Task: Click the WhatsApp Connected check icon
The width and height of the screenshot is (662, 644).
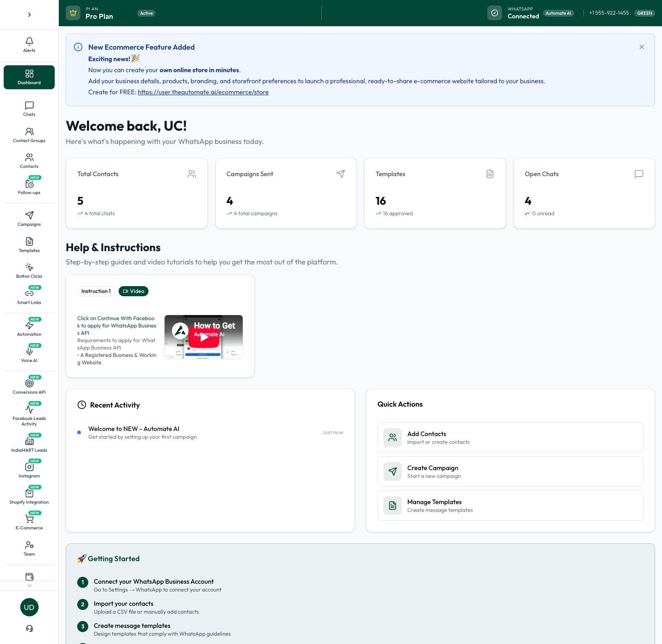Action: pos(495,13)
